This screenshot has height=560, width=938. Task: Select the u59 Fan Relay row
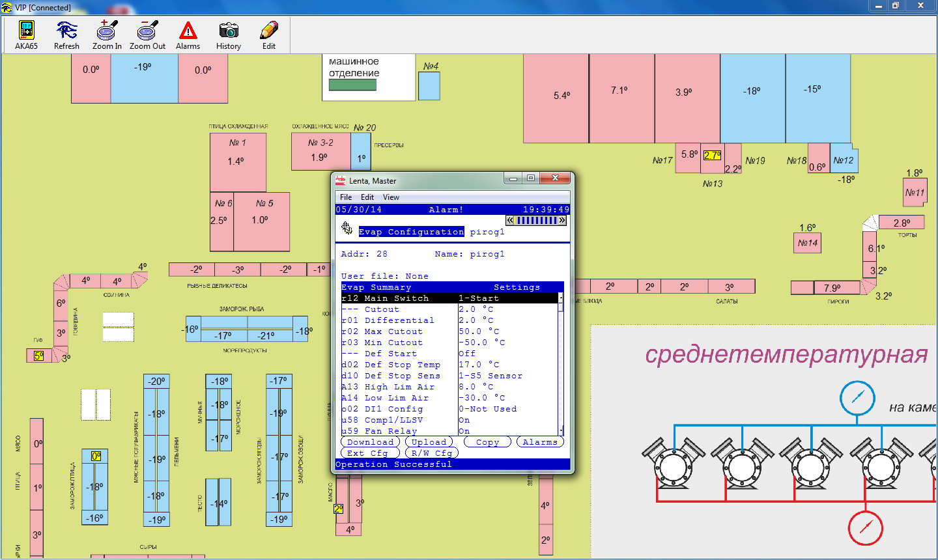[449, 431]
